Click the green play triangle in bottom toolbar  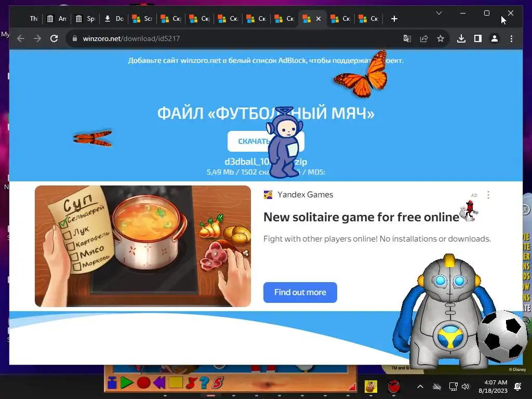point(127,383)
